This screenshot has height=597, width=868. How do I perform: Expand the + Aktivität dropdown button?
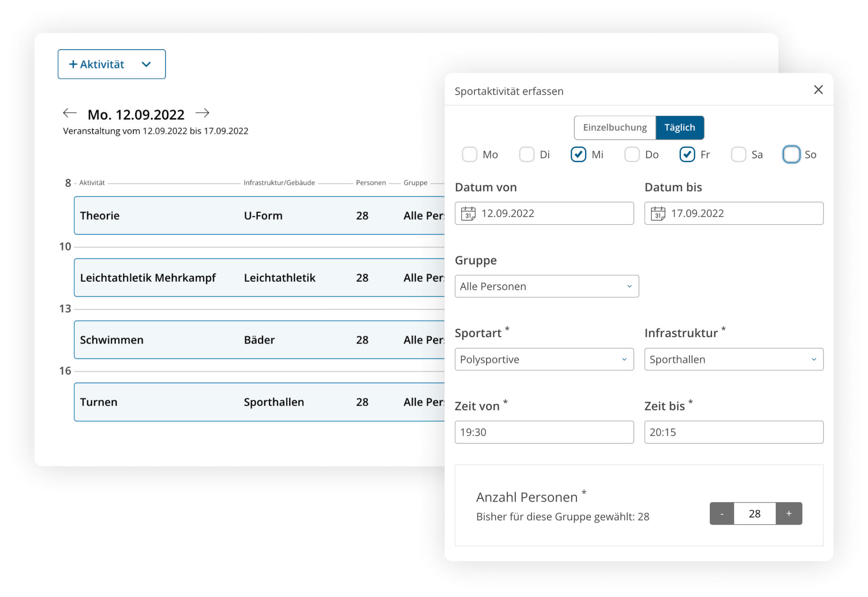coord(112,64)
